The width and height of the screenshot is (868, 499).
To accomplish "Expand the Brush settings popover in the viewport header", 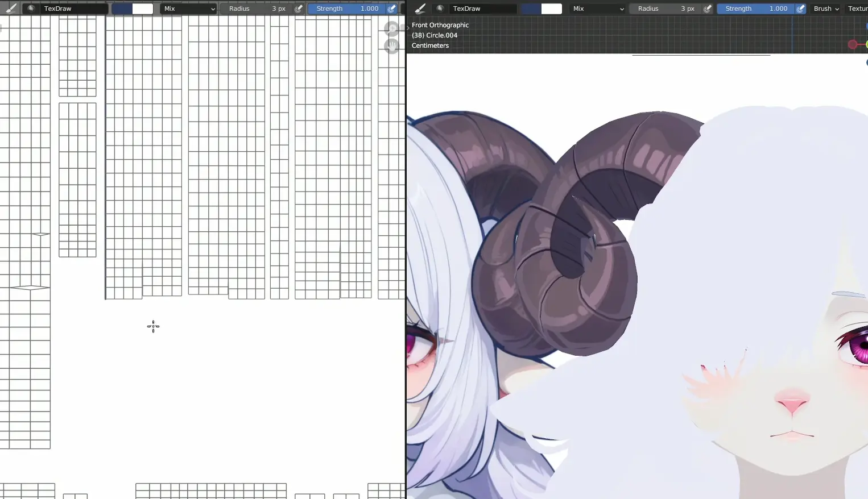I will click(x=826, y=9).
